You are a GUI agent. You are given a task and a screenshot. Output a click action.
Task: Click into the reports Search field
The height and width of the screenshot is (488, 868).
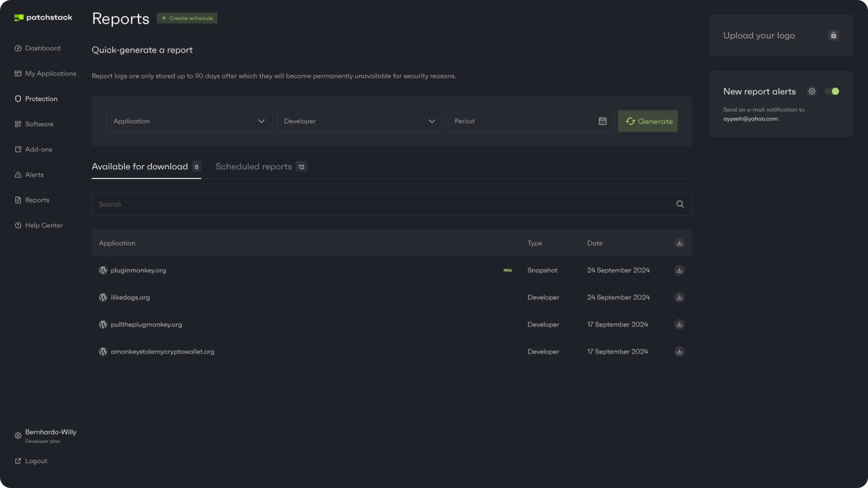tap(384, 204)
